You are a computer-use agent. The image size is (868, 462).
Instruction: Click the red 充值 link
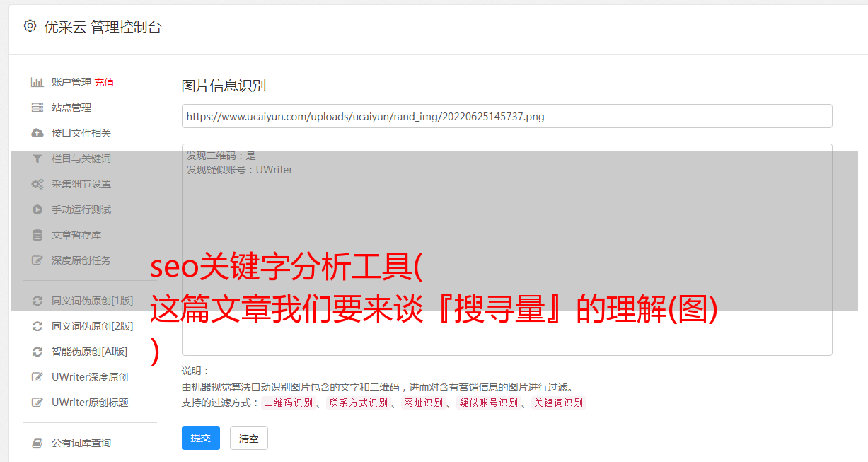[x=104, y=82]
